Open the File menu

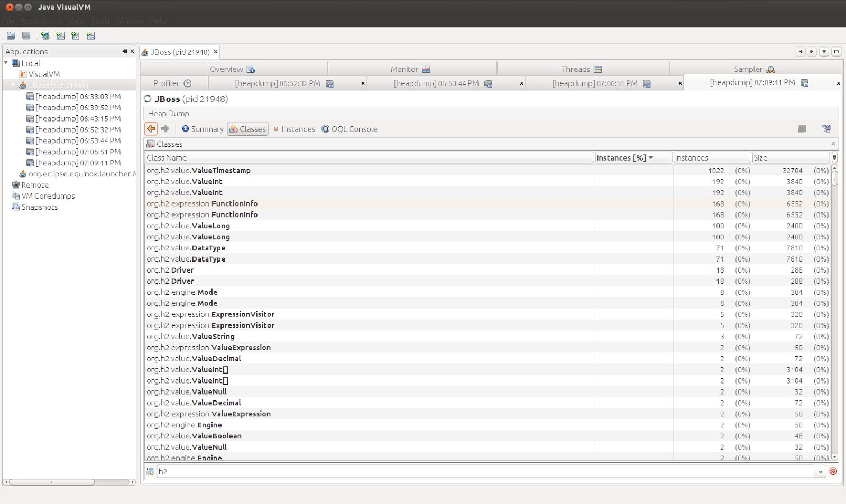(9, 21)
